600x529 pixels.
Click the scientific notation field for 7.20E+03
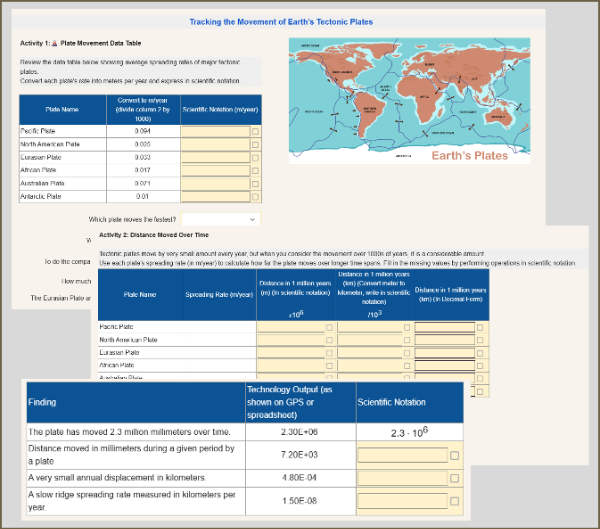[401, 455]
